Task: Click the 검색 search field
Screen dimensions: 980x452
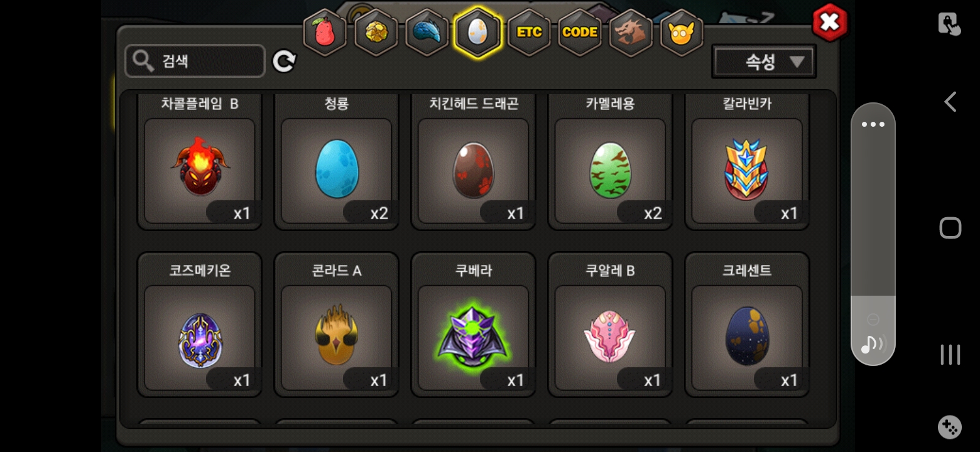Action: pos(195,61)
